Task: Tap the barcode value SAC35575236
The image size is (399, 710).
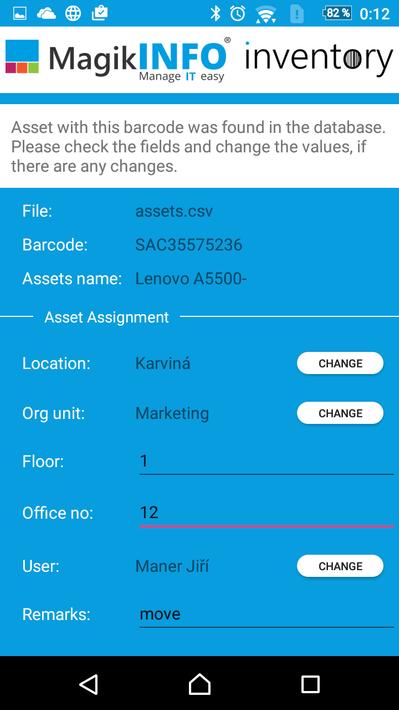Action: point(189,245)
